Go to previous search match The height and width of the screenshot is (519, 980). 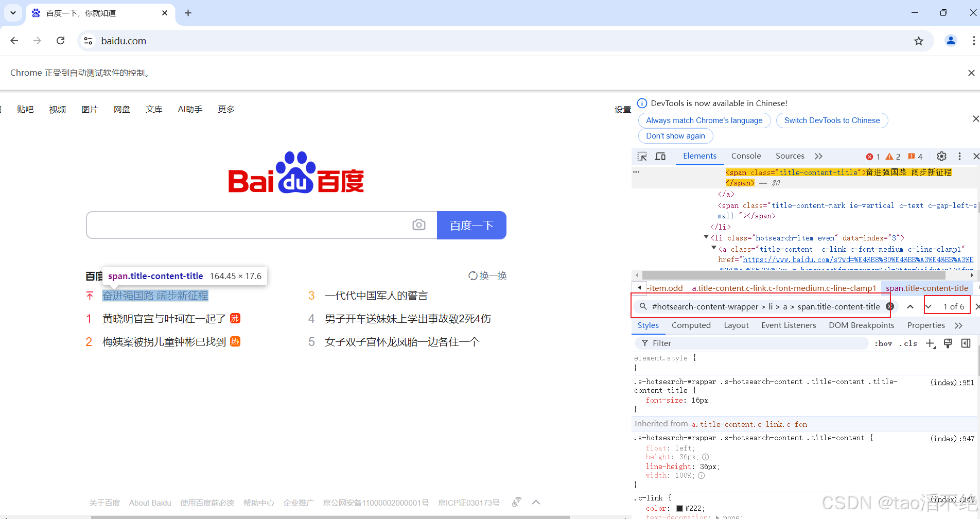point(910,306)
